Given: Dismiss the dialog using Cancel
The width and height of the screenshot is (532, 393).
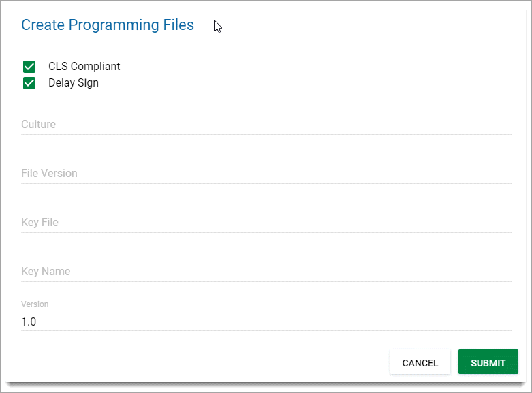Looking at the screenshot, I should tap(420, 362).
